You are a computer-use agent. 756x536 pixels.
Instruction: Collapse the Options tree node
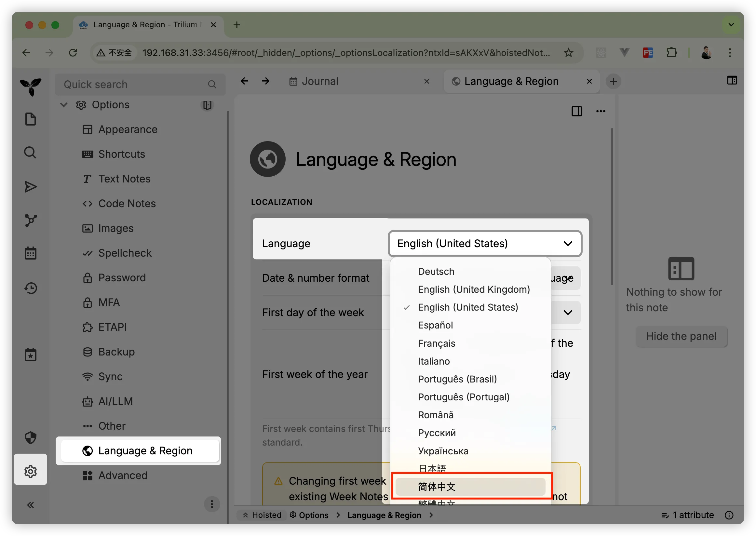click(63, 105)
